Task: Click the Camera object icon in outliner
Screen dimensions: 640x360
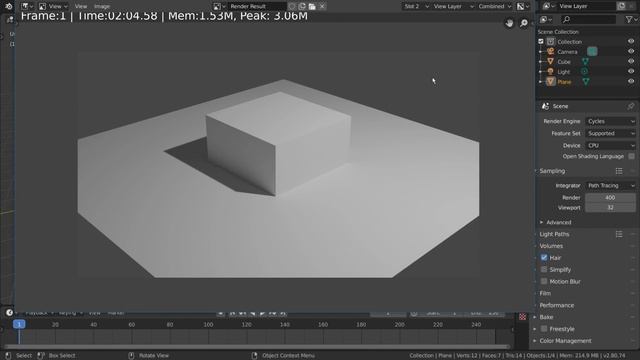Action: (x=551, y=51)
